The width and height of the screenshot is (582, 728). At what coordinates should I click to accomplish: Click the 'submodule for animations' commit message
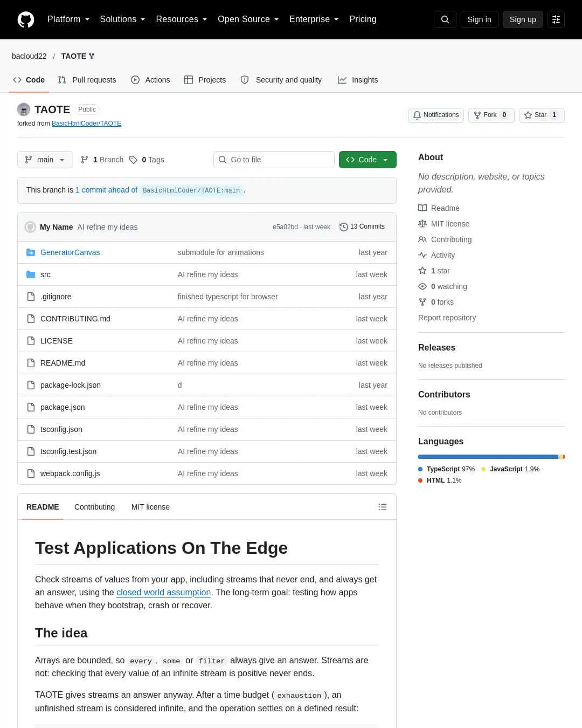point(221,252)
